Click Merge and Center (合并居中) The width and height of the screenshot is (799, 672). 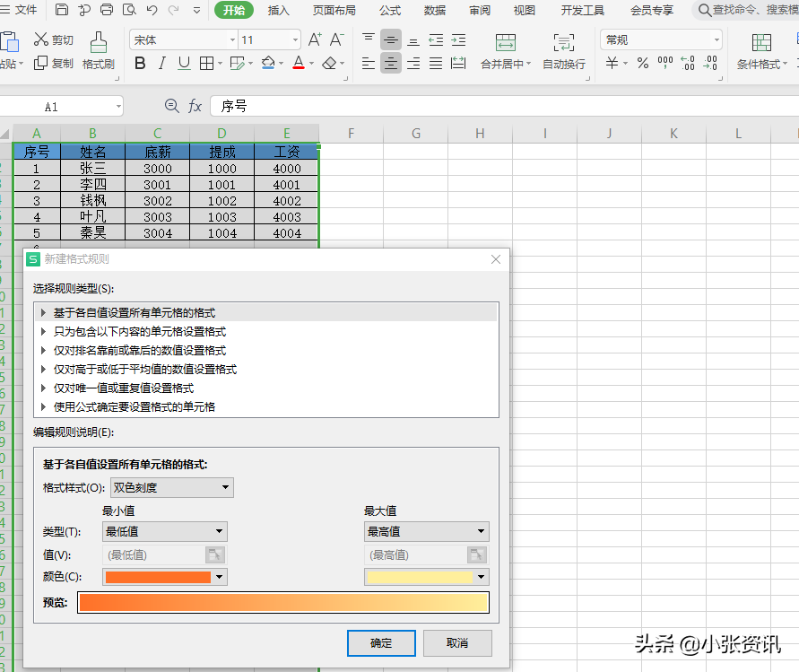(506, 51)
